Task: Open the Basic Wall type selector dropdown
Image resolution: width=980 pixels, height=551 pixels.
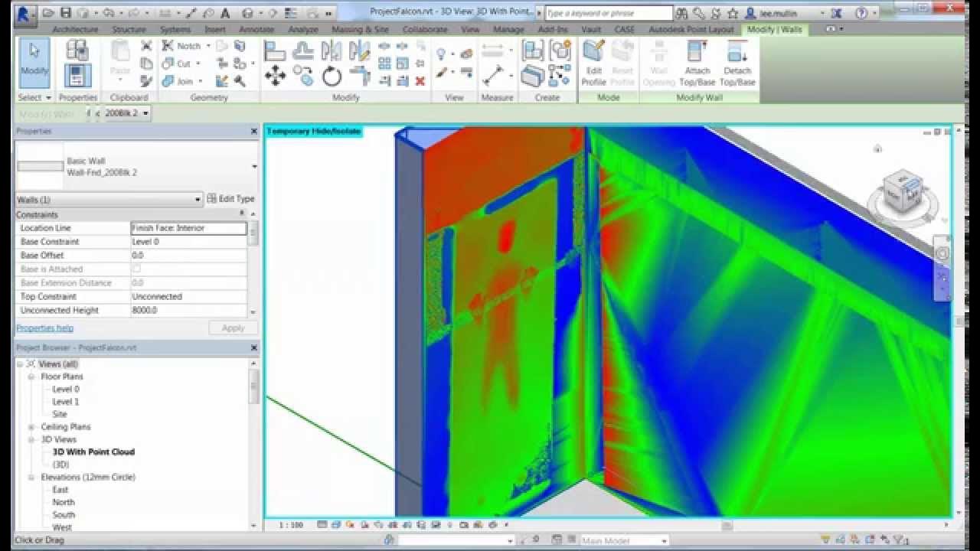Action: coord(254,166)
